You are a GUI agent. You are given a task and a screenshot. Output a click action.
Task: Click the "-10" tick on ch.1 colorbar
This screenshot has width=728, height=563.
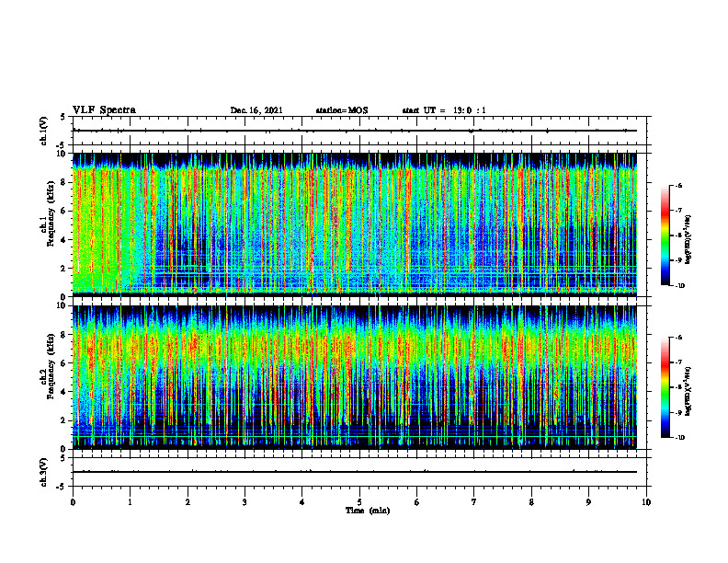(679, 286)
